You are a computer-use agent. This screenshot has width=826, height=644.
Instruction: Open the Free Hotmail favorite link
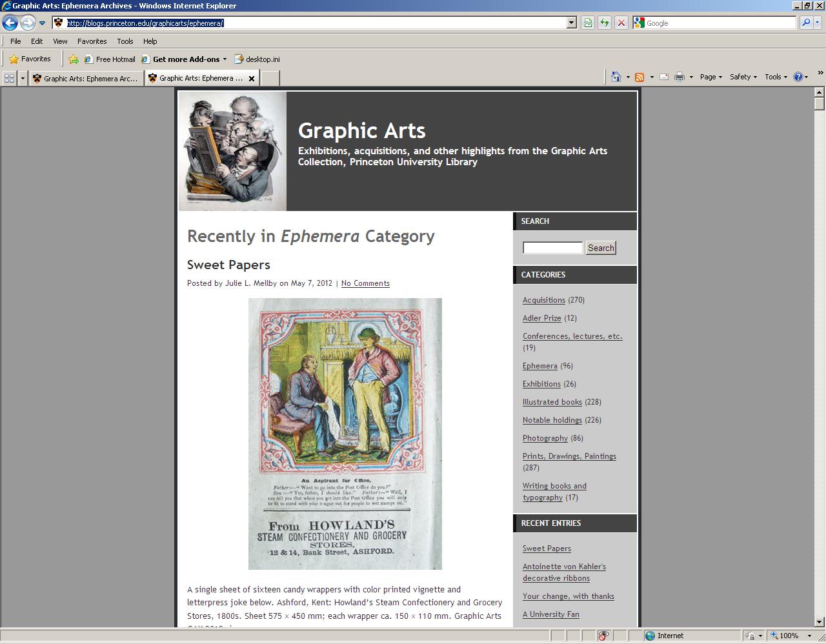point(110,59)
